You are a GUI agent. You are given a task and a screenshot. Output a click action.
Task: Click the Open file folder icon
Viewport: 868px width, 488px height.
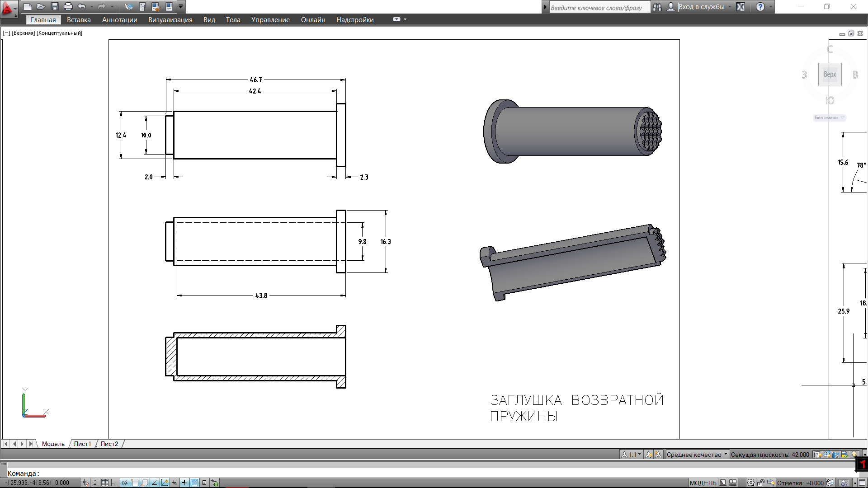coord(41,6)
